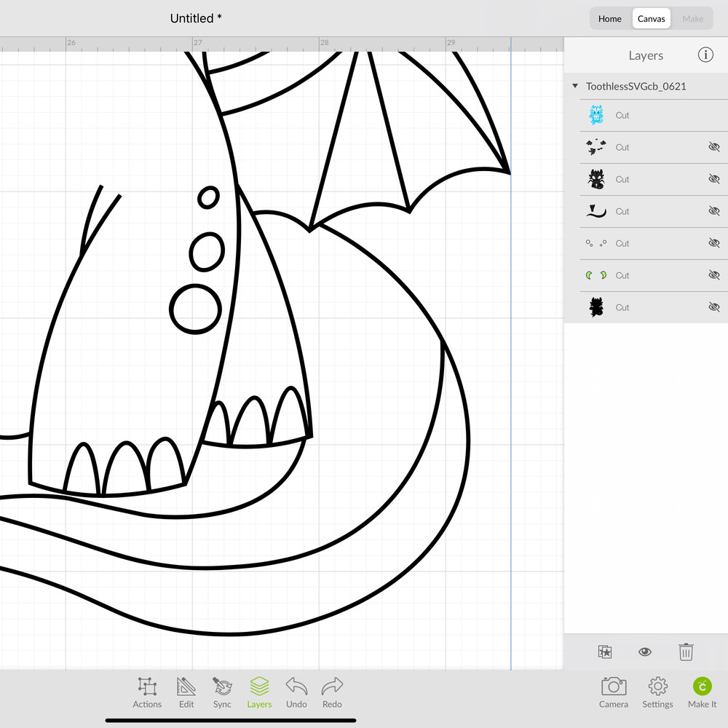The height and width of the screenshot is (728, 728).
Task: Click the Layers info icon
Action: click(705, 55)
